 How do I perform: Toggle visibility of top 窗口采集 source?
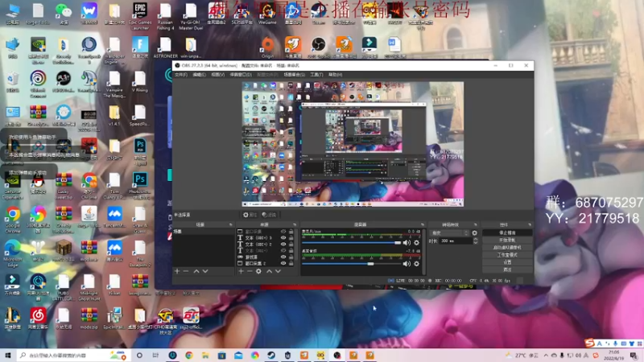pyautogui.click(x=283, y=232)
